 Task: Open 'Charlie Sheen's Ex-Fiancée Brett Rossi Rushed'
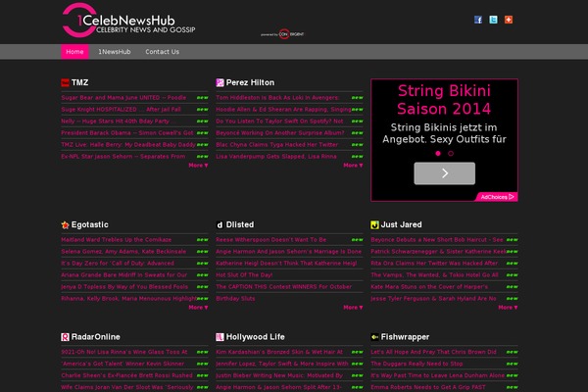126,375
